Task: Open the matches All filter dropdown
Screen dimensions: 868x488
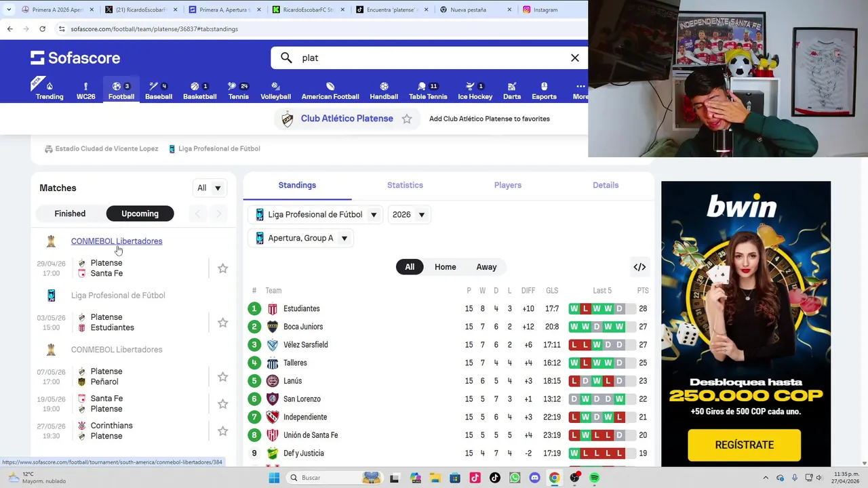Action: (210, 188)
